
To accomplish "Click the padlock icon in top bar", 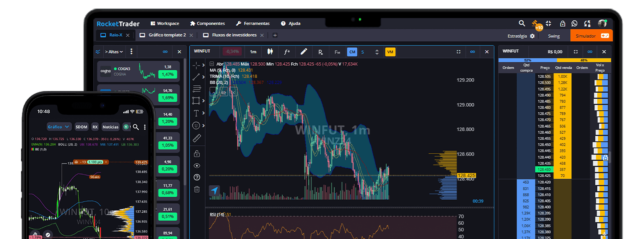I will pos(562,23).
